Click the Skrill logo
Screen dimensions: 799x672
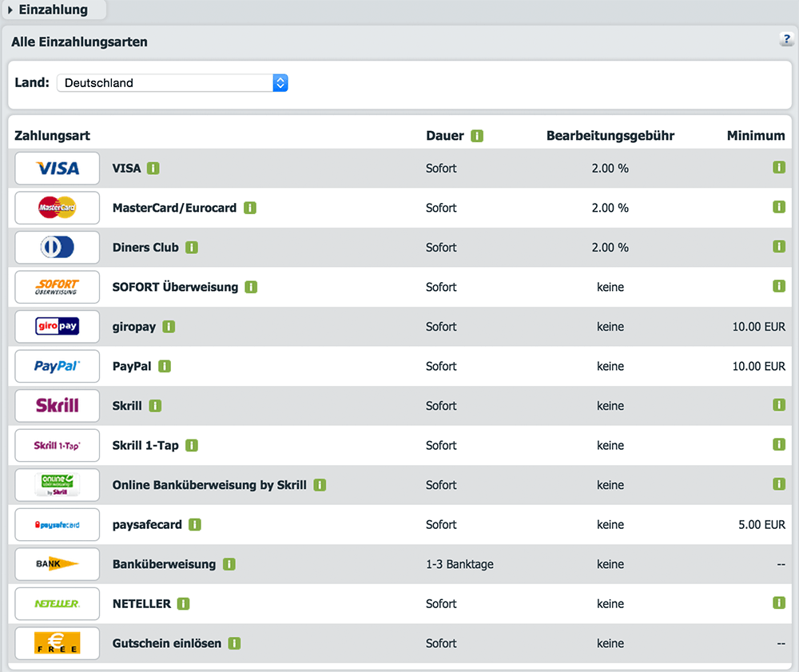click(x=57, y=406)
